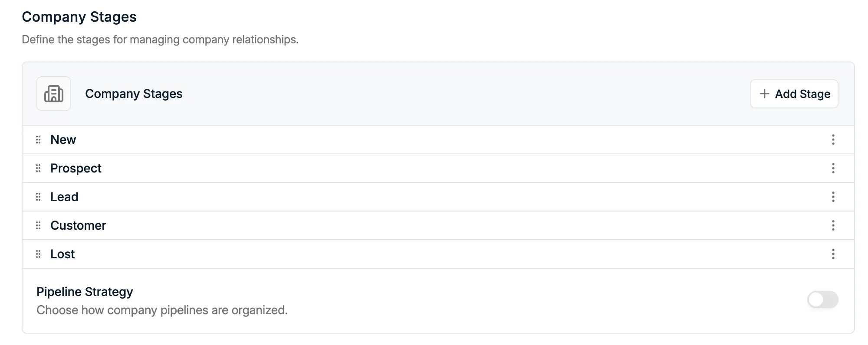Image resolution: width=868 pixels, height=345 pixels.
Task: Click the Pipeline Strategy label
Action: 85,292
